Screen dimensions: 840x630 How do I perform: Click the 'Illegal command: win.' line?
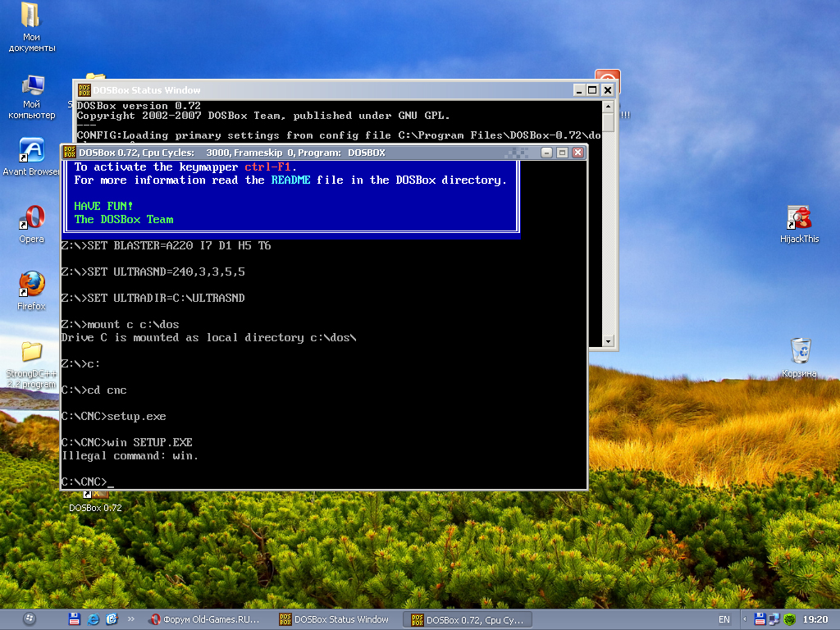coord(130,456)
